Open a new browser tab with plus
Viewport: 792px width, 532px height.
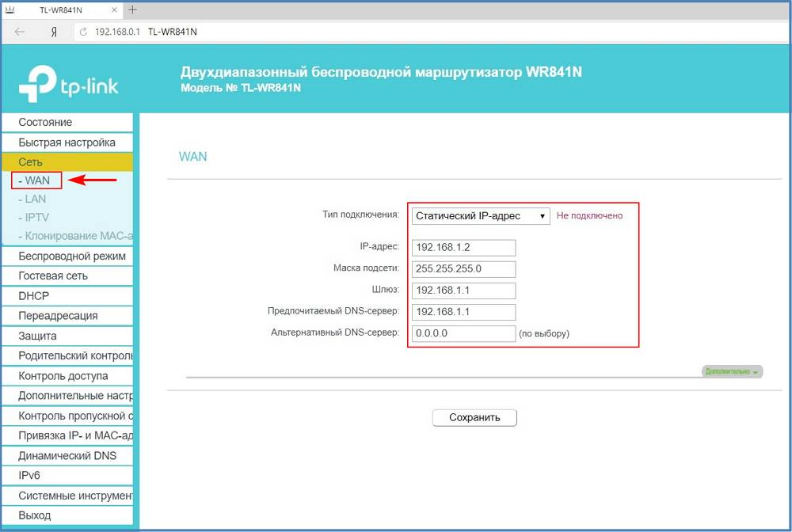tap(132, 9)
